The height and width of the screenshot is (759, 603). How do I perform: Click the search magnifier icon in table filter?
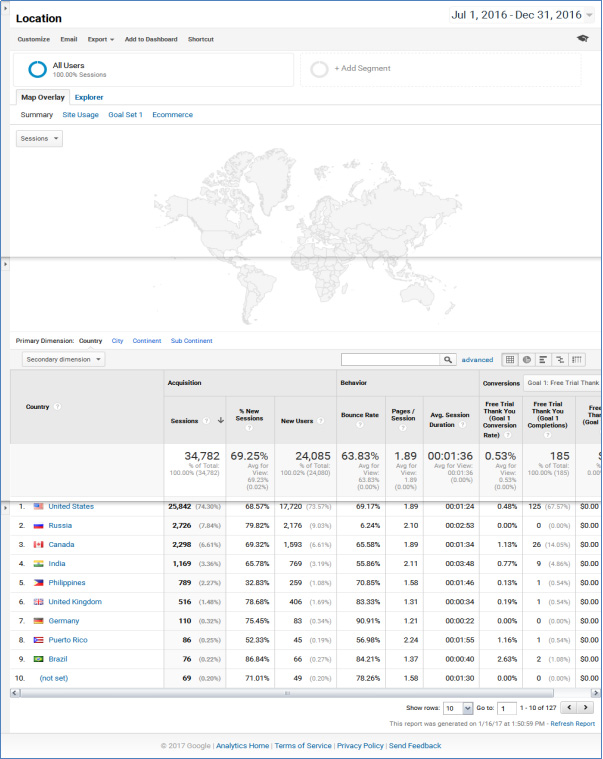coord(448,360)
